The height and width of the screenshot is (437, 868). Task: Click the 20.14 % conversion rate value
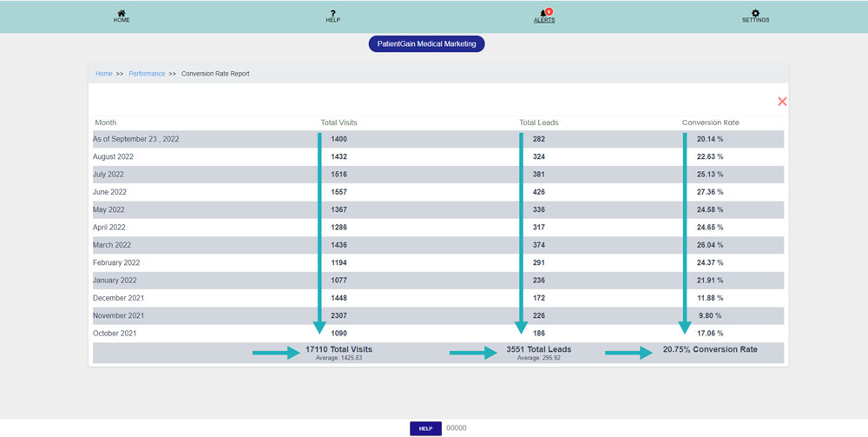[x=710, y=139]
